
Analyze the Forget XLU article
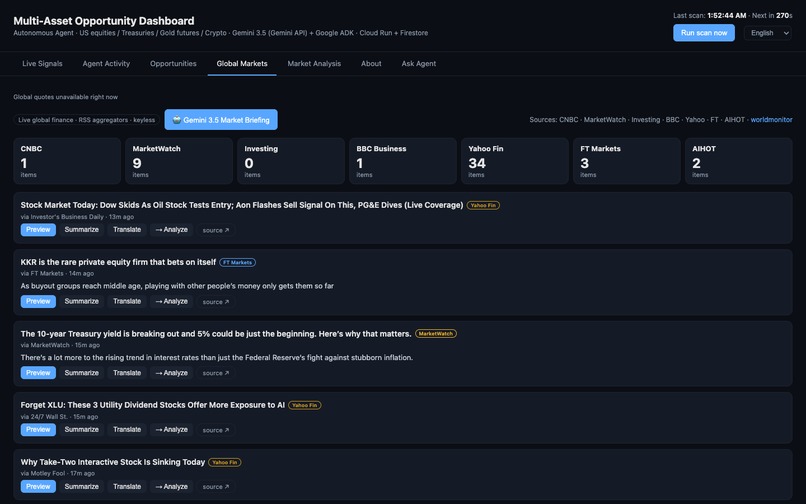[x=172, y=429]
